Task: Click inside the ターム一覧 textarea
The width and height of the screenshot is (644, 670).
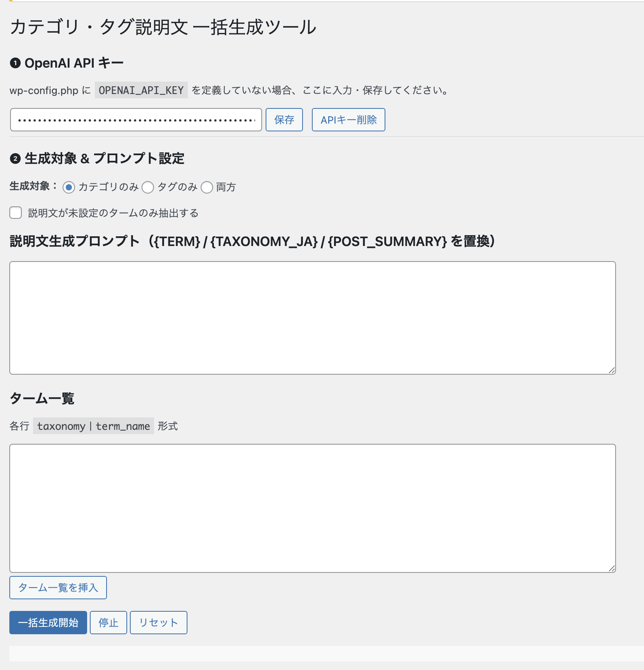Action: click(x=313, y=508)
